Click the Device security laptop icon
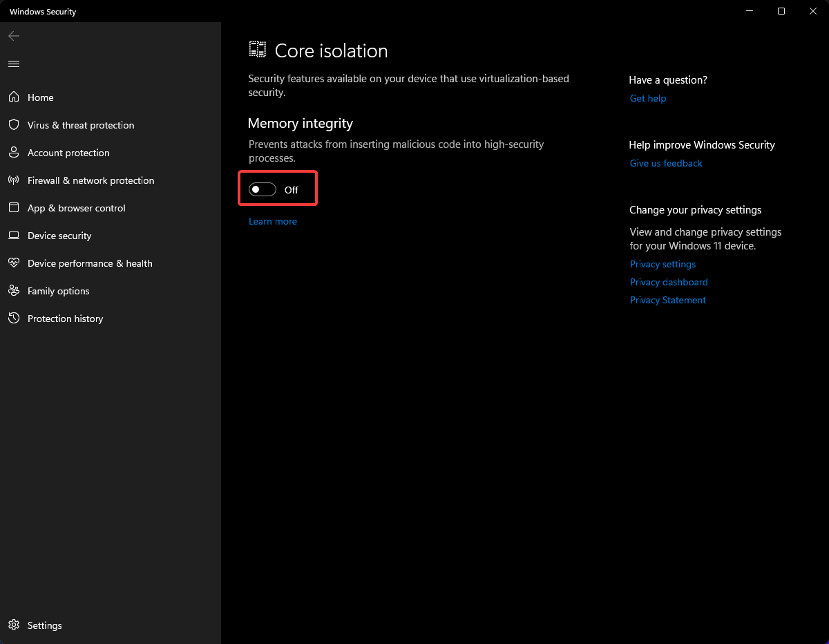This screenshot has width=829, height=644. (14, 236)
